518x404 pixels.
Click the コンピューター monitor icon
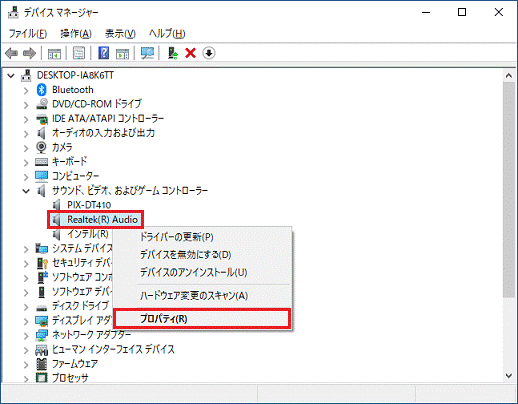(x=42, y=176)
